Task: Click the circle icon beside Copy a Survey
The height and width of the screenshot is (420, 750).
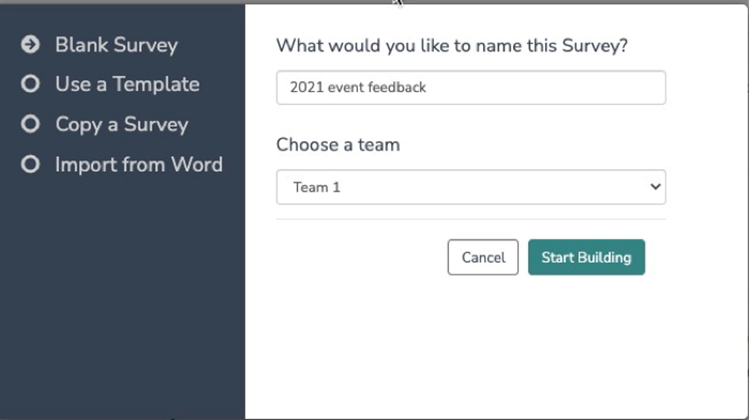Action: pos(30,124)
